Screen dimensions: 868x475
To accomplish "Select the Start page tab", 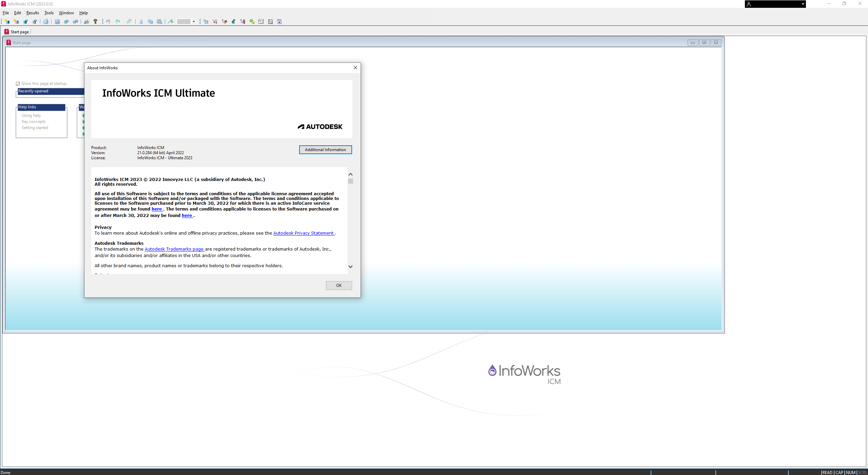I will 17,32.
